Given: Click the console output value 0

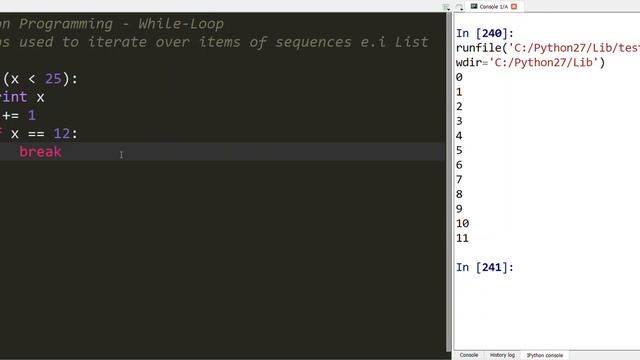Looking at the screenshot, I should pos(459,77).
